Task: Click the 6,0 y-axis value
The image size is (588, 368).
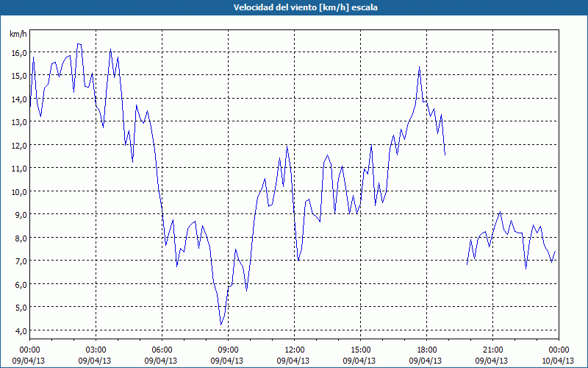Action: 21,285
